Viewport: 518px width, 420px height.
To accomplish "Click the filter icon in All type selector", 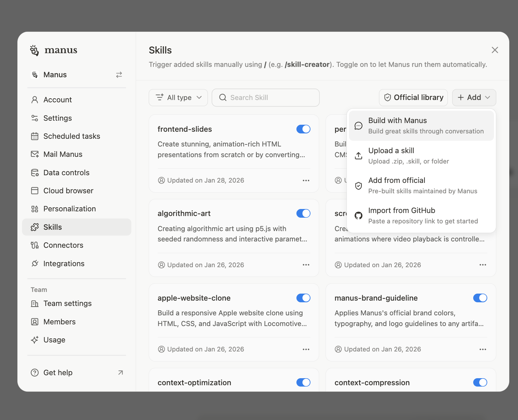I will [x=160, y=97].
